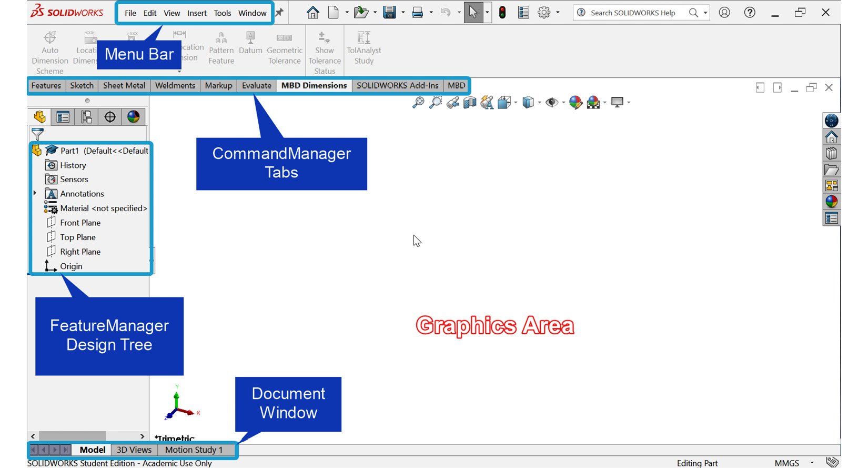The width and height of the screenshot is (868, 468).
Task: Switch to the Evaluate tab
Action: click(x=257, y=85)
